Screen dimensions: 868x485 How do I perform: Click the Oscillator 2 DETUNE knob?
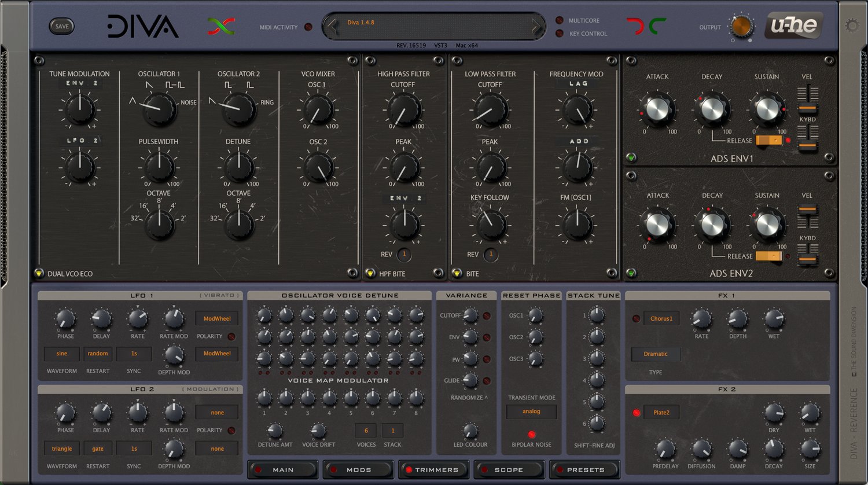[239, 167]
